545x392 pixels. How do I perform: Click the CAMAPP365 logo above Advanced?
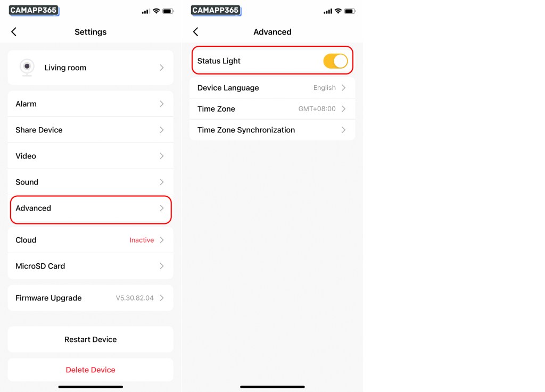pos(216,11)
